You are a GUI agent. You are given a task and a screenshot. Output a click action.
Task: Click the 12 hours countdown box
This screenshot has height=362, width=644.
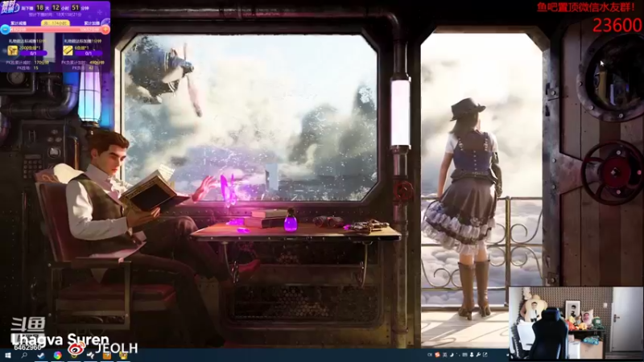click(x=56, y=8)
